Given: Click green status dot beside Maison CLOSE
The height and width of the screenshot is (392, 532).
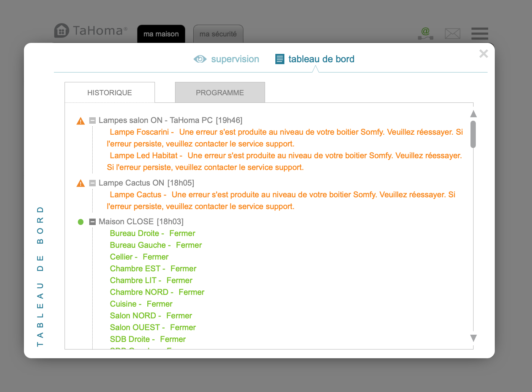Looking at the screenshot, I should click(81, 222).
